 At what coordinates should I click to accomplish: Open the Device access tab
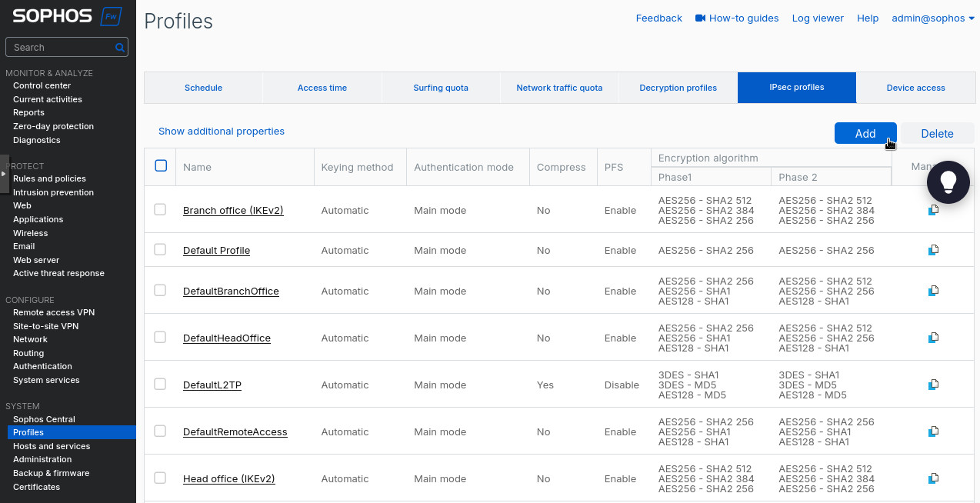[915, 88]
